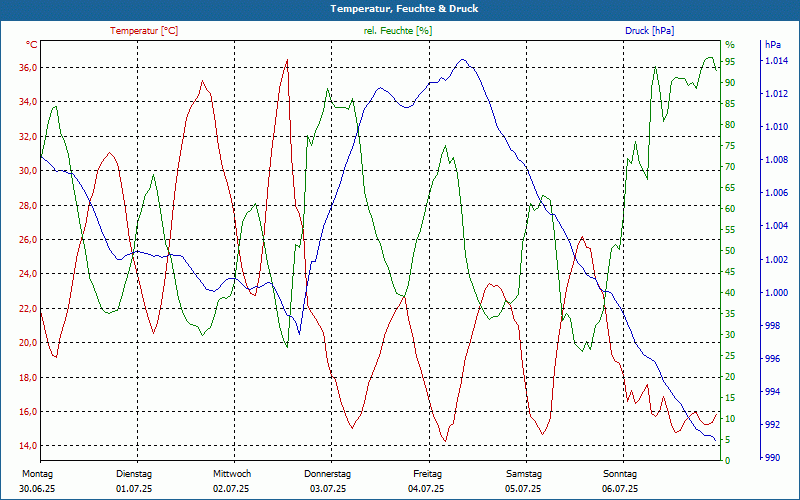Click the '1.014' pressure axis value
The height and width of the screenshot is (500, 800).
coord(775,61)
